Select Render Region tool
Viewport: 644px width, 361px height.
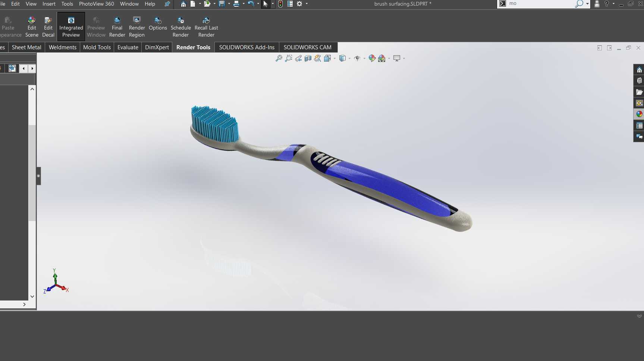[x=137, y=27]
